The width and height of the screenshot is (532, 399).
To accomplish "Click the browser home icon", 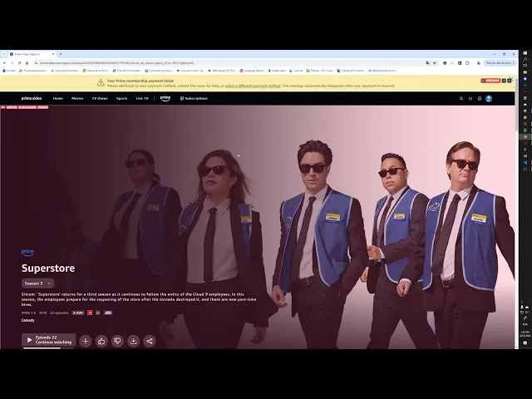I will pos(27,63).
